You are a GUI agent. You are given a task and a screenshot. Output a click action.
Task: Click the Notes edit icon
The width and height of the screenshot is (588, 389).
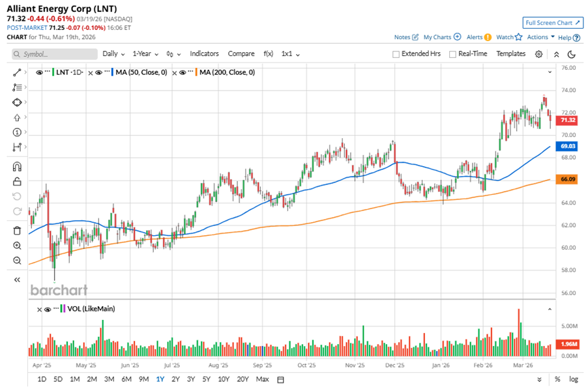pyautogui.click(x=415, y=37)
